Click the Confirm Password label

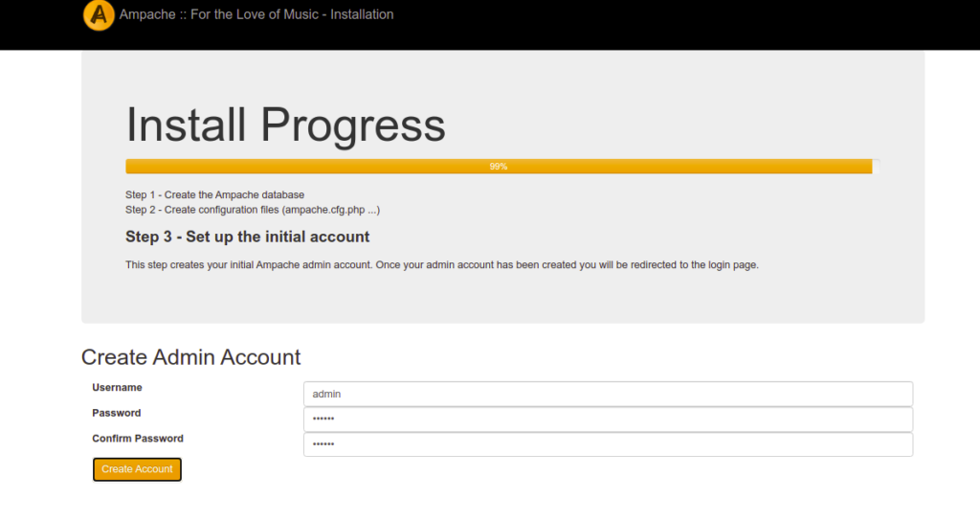pos(138,439)
